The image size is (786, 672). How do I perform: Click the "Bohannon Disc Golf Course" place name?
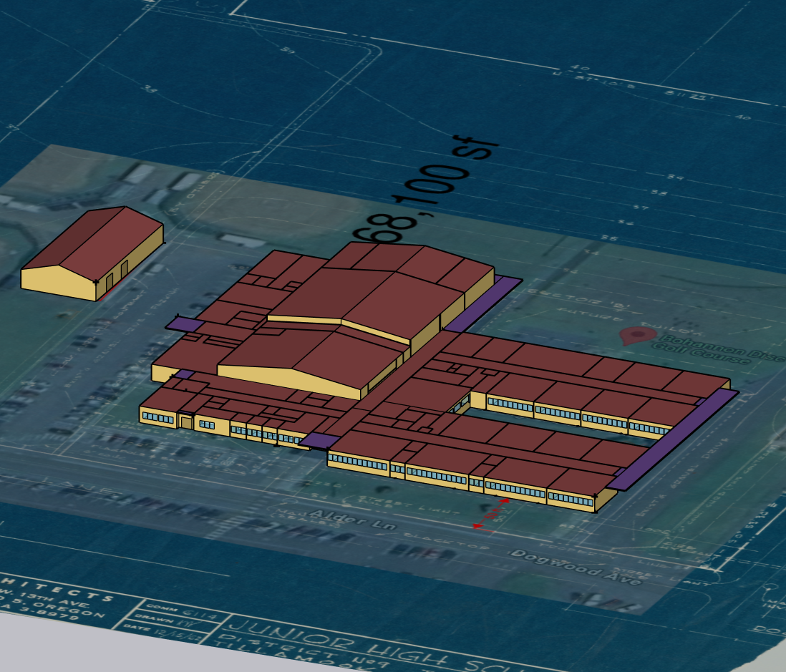pos(719,349)
